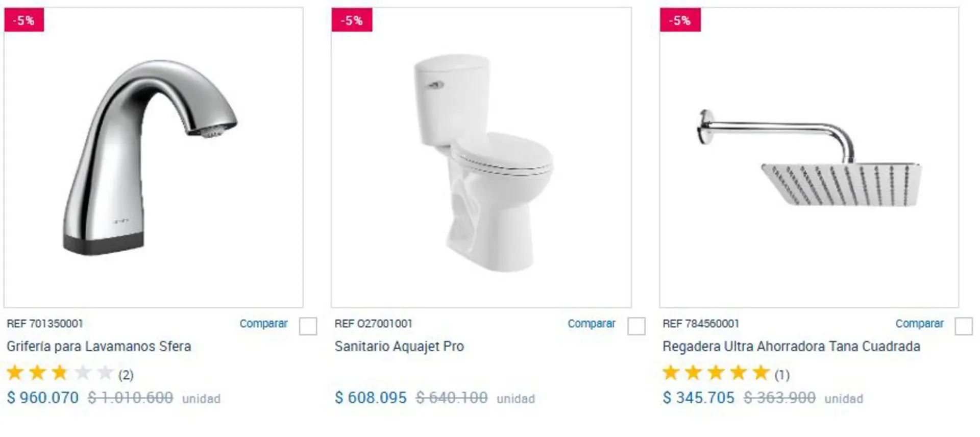Open the (2) reviews count for faucet
The height and width of the screenshot is (437, 980).
coord(126,375)
